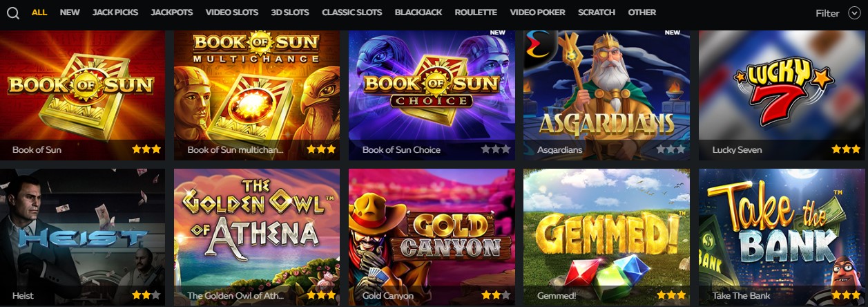
Task: Expand the Filter dropdown chevron
Action: [x=854, y=13]
